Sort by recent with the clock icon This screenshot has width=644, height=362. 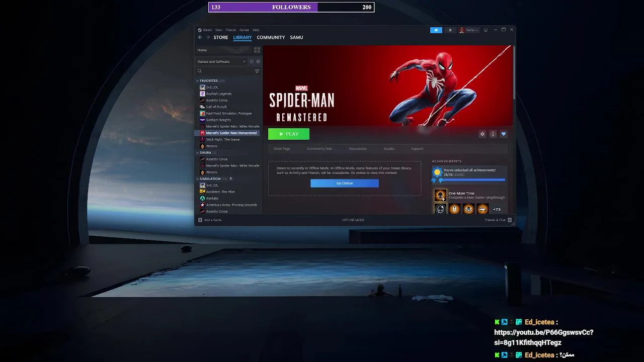252,61
